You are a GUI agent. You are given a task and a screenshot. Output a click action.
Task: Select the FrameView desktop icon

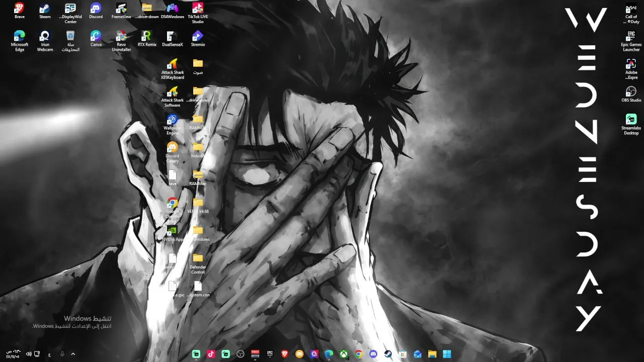(x=121, y=11)
